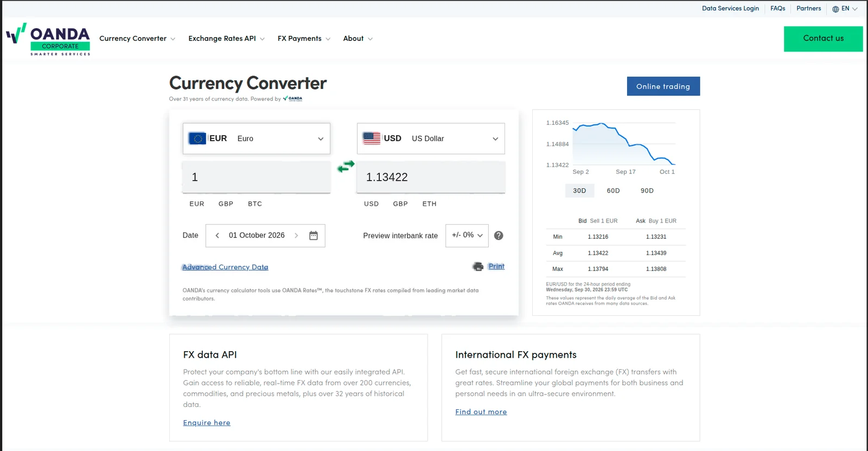Viewport: 868px width, 451px height.
Task: Click the globe language icon
Action: 835,9
